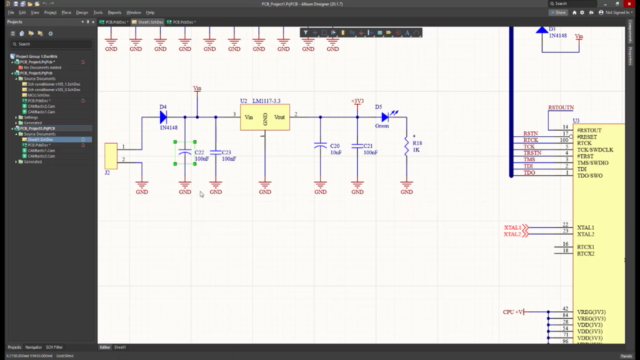640x360 pixels.
Task: Click the place text string A icon
Action: point(407,33)
